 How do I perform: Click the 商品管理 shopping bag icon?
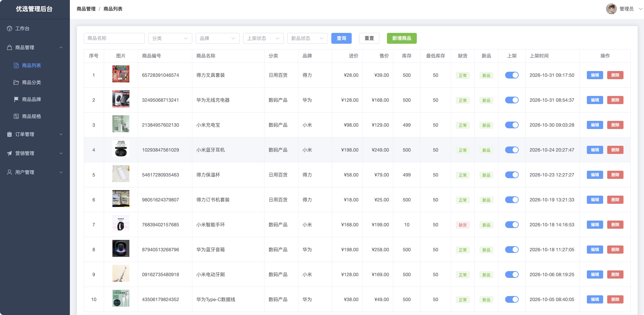tap(9, 47)
